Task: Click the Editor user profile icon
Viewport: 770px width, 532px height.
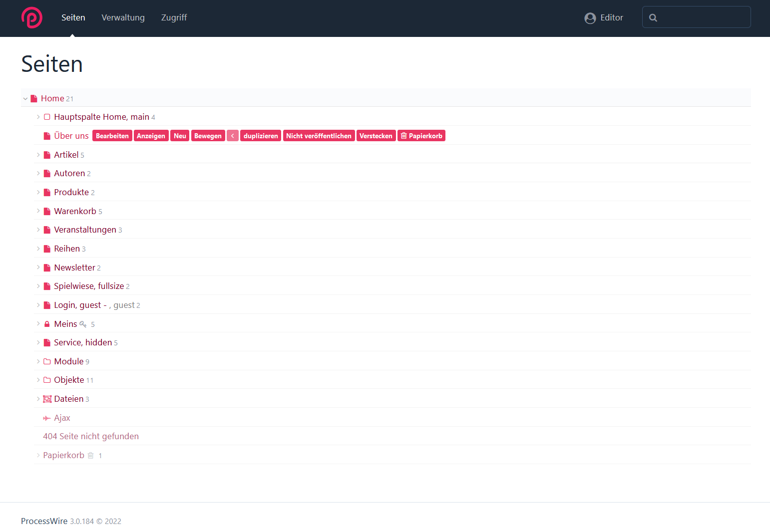Action: tap(590, 18)
